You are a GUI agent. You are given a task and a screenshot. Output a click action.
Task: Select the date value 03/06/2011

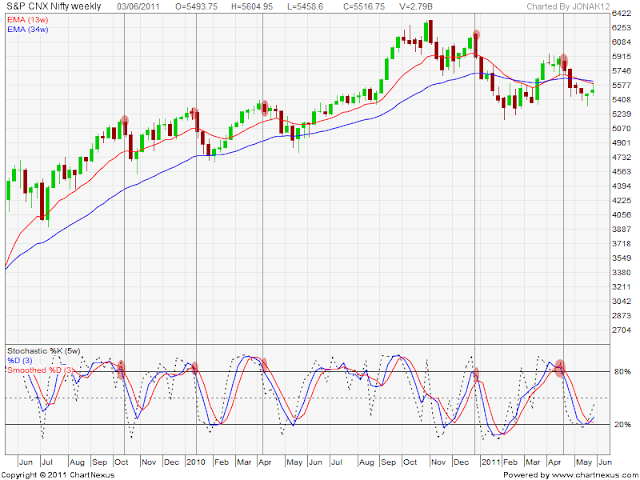coord(138,7)
